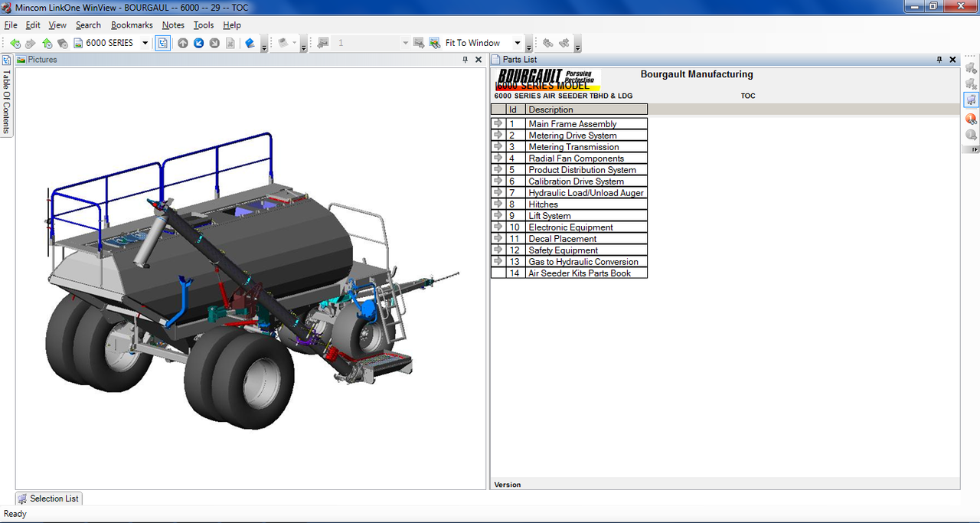Click the red find-callout binoculars icon
Screen dimensions: 980x523
[x=972, y=119]
